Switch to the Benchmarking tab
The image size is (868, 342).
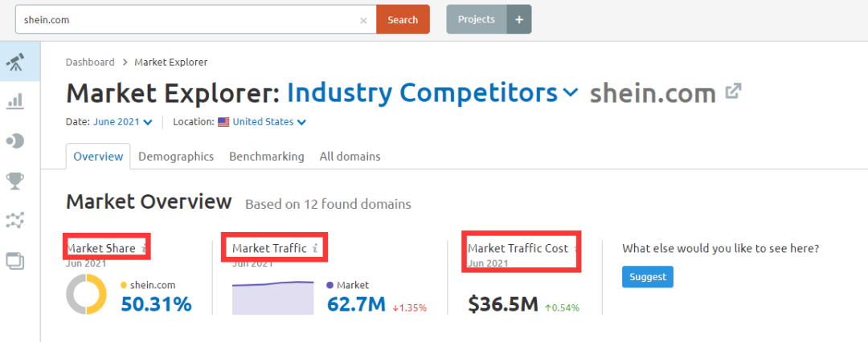coord(266,157)
